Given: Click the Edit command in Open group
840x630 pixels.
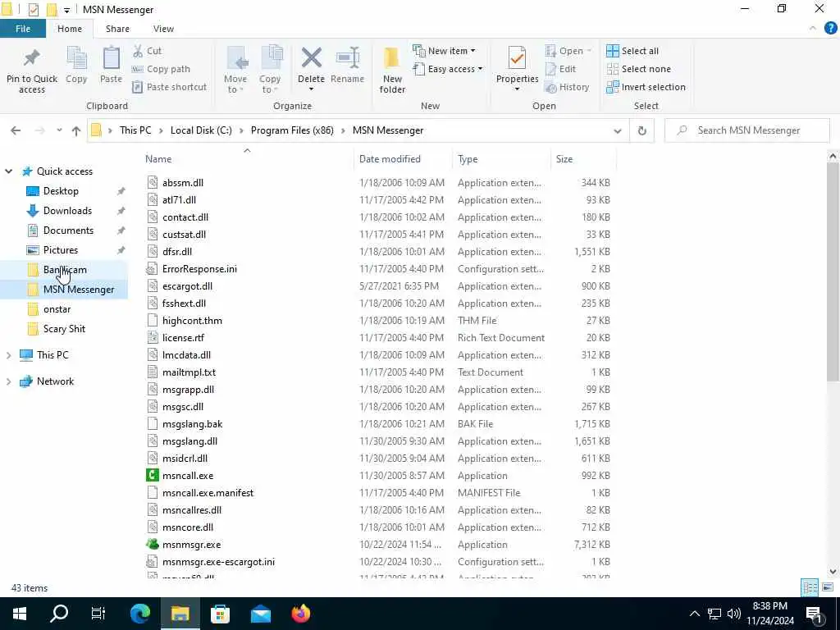Looking at the screenshot, I should [560, 69].
